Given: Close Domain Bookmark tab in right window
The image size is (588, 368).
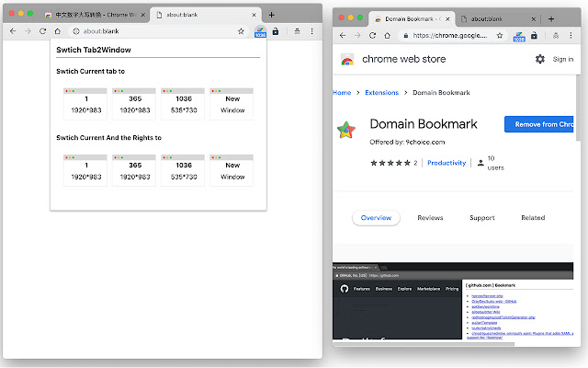Looking at the screenshot, I should (x=447, y=19).
